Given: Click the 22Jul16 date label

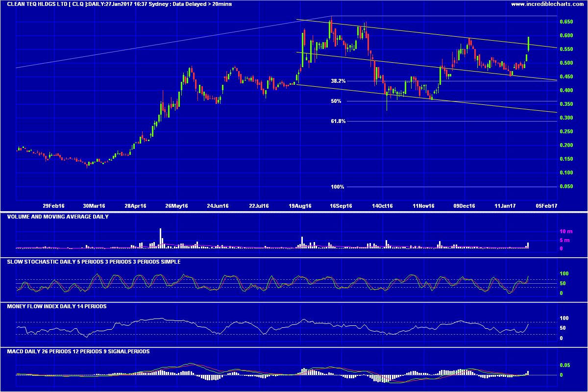Looking at the screenshot, I should click(x=259, y=206).
